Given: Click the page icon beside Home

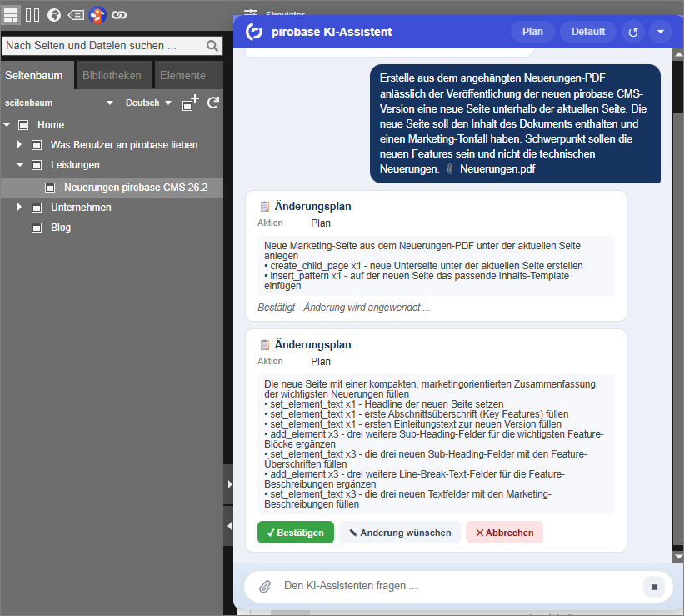Looking at the screenshot, I should point(23,125).
